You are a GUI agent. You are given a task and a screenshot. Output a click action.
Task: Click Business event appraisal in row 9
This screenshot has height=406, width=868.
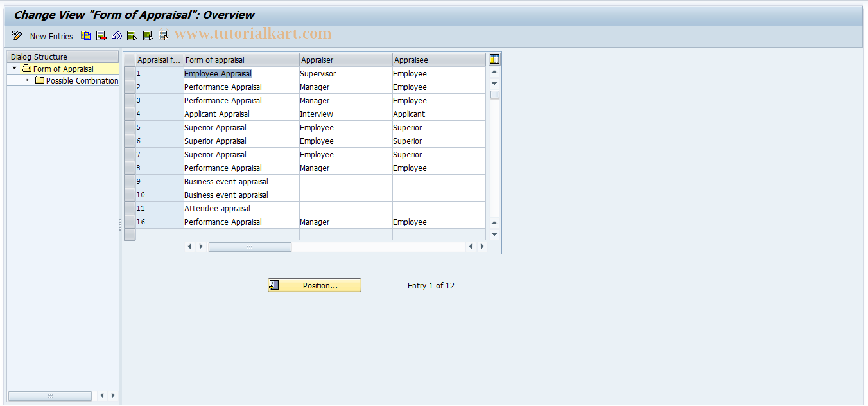click(241, 181)
